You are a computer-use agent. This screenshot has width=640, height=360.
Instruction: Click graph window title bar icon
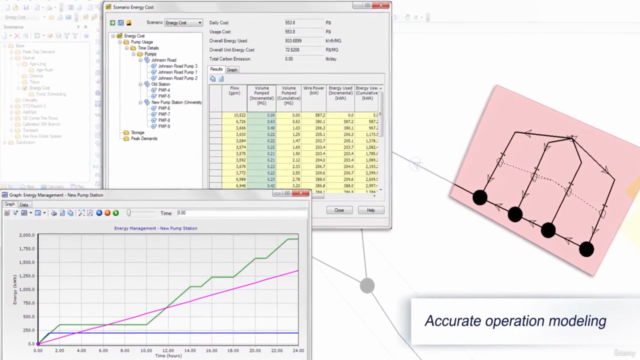pos(5,195)
